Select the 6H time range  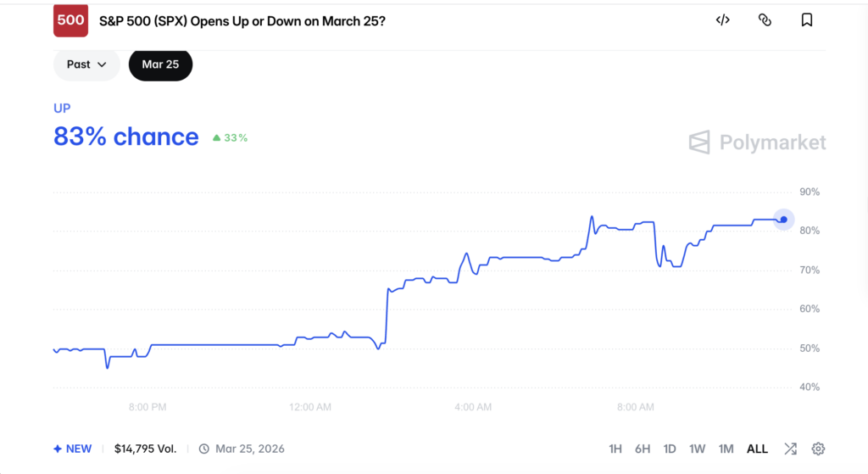click(x=643, y=449)
